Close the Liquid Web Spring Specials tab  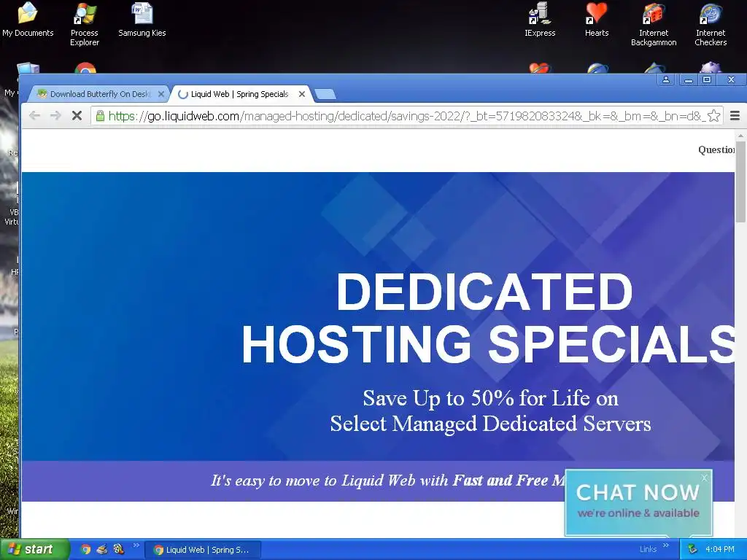[301, 94]
